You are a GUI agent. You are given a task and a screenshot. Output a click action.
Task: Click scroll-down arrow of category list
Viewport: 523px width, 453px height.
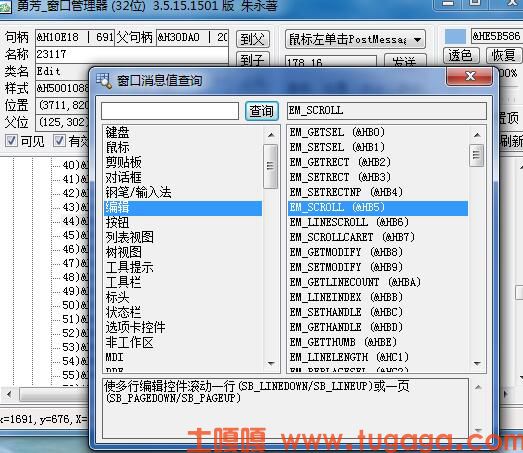click(271, 363)
